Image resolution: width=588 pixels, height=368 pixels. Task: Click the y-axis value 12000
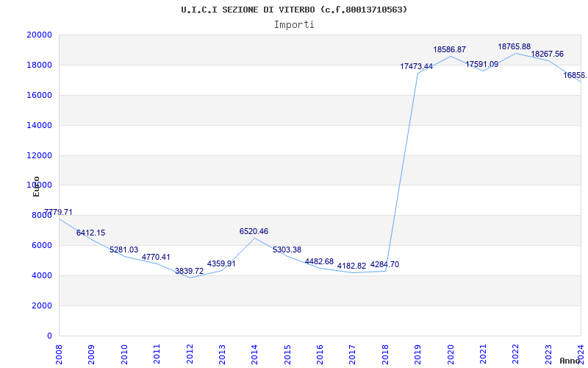point(40,155)
